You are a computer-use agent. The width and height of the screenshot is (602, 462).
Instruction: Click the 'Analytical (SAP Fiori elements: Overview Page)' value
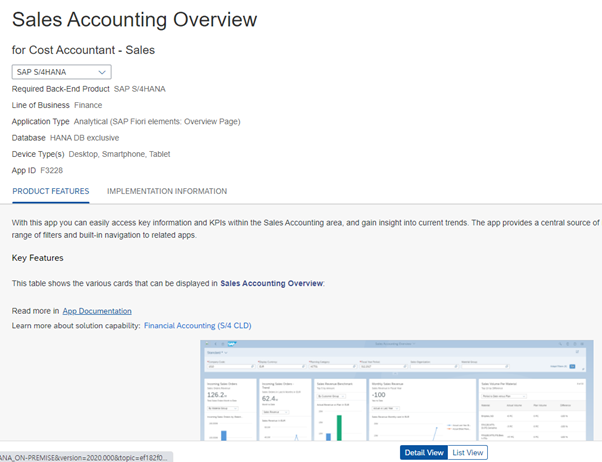(x=157, y=121)
